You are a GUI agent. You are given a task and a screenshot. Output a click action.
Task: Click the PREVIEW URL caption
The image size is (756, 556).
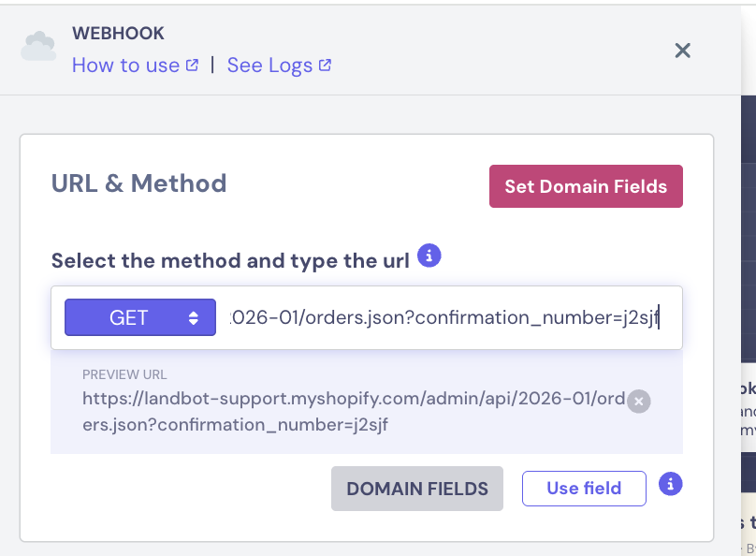(x=124, y=375)
